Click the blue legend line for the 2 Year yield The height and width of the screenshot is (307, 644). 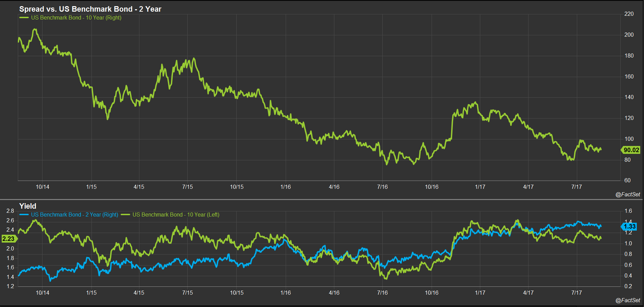point(24,214)
